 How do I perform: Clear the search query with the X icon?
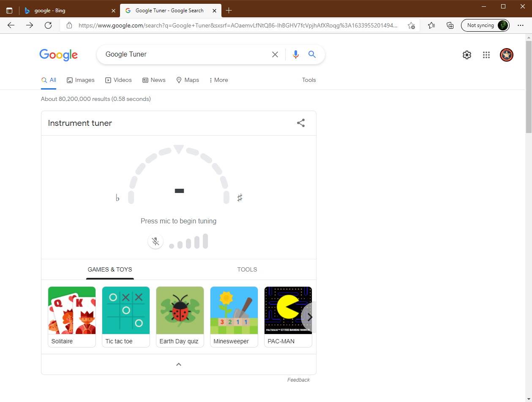pos(275,54)
